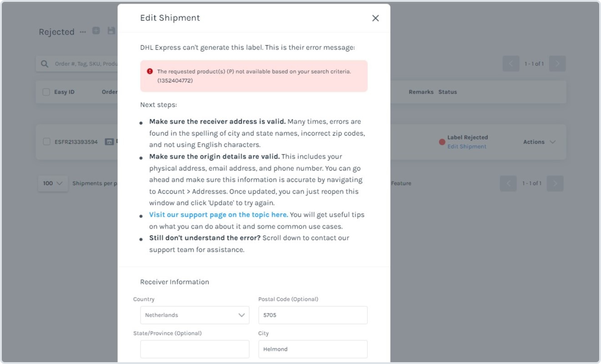Click the '1 - 1 of 1' count in bottom pagination
The image size is (601, 364).
pos(532,183)
